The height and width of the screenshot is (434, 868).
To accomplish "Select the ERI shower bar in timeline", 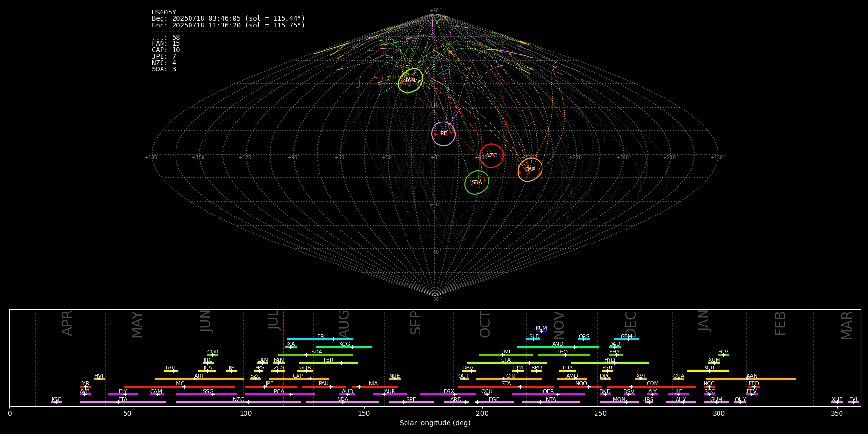I will pos(320,339).
